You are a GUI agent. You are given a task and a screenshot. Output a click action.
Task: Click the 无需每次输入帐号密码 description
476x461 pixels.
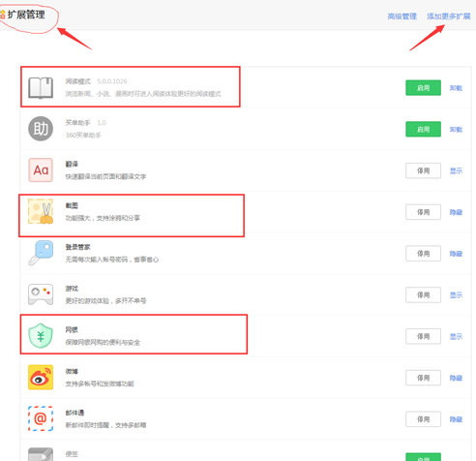tap(112, 260)
